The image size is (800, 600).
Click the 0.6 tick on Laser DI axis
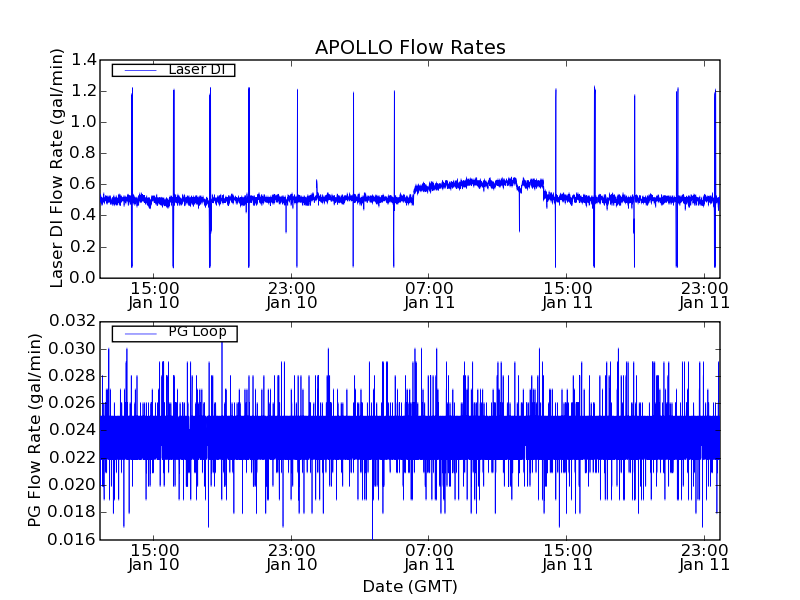point(84,185)
